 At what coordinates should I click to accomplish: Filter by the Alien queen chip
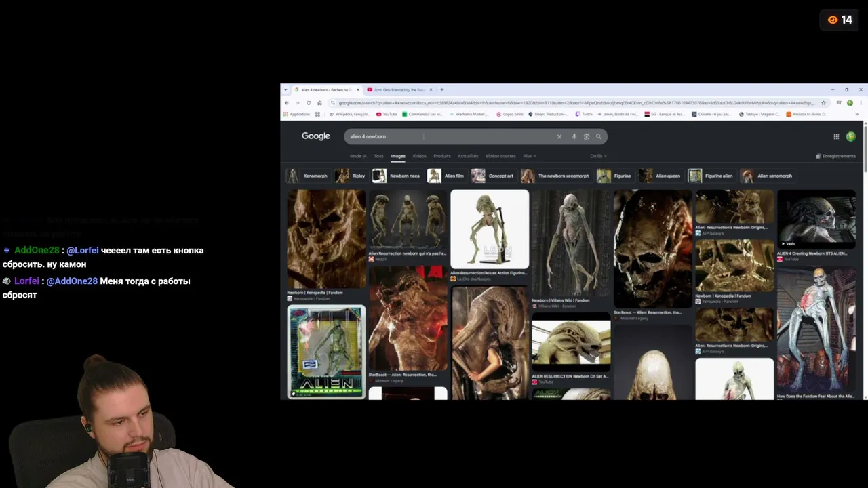tap(660, 176)
